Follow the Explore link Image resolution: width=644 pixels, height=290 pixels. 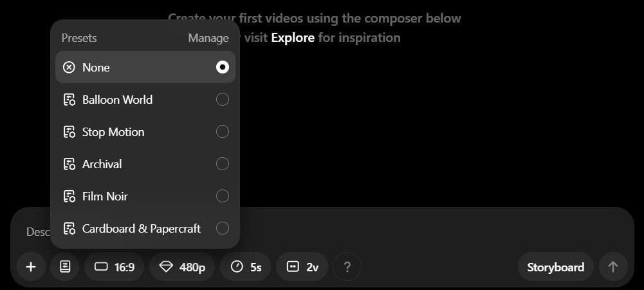(x=293, y=37)
